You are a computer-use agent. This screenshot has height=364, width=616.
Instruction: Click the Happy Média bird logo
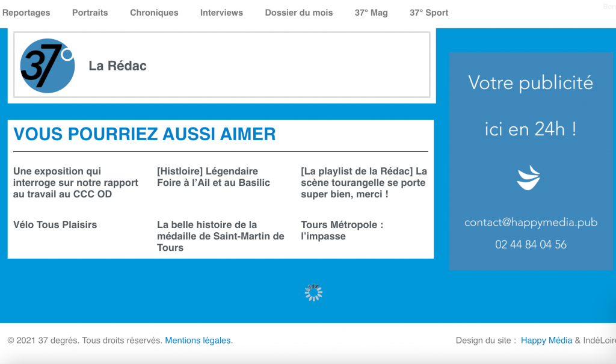(529, 178)
